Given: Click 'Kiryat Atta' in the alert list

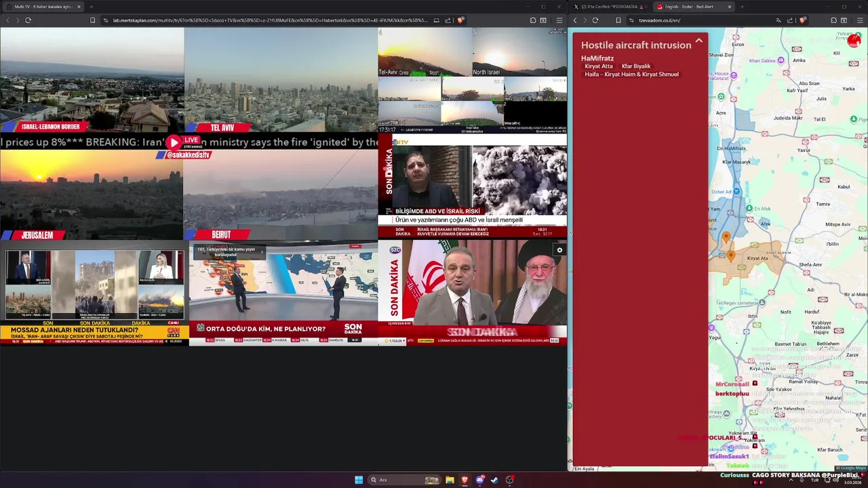Looking at the screenshot, I should tap(599, 66).
